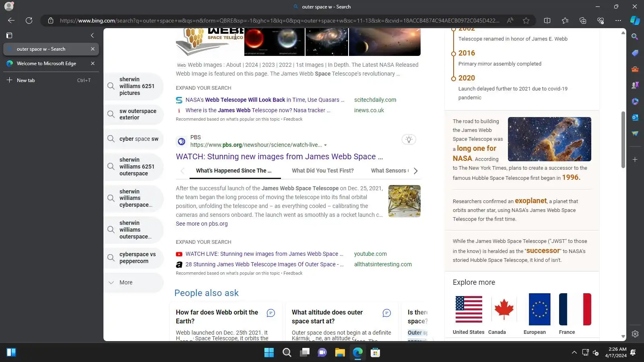Image resolution: width=644 pixels, height=362 pixels.
Task: Open 'WATCH LIVE: Stunning new images' YouTube link
Action: pyautogui.click(x=264, y=254)
